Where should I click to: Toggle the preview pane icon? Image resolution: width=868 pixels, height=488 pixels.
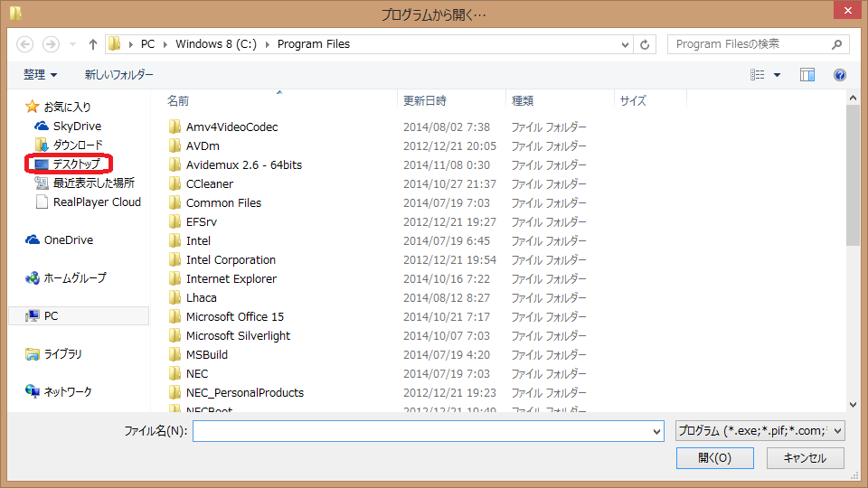pos(807,75)
